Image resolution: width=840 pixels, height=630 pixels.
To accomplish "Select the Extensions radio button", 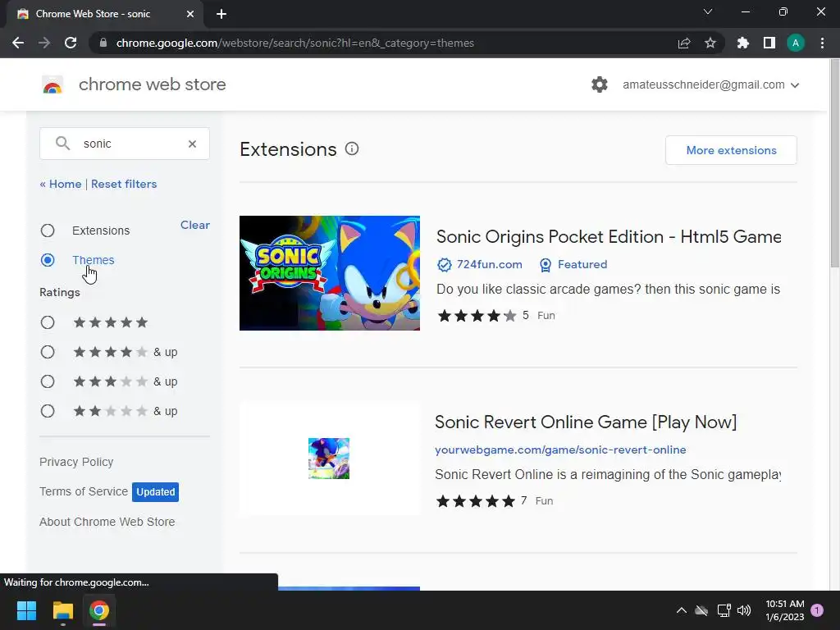I will [x=48, y=231].
